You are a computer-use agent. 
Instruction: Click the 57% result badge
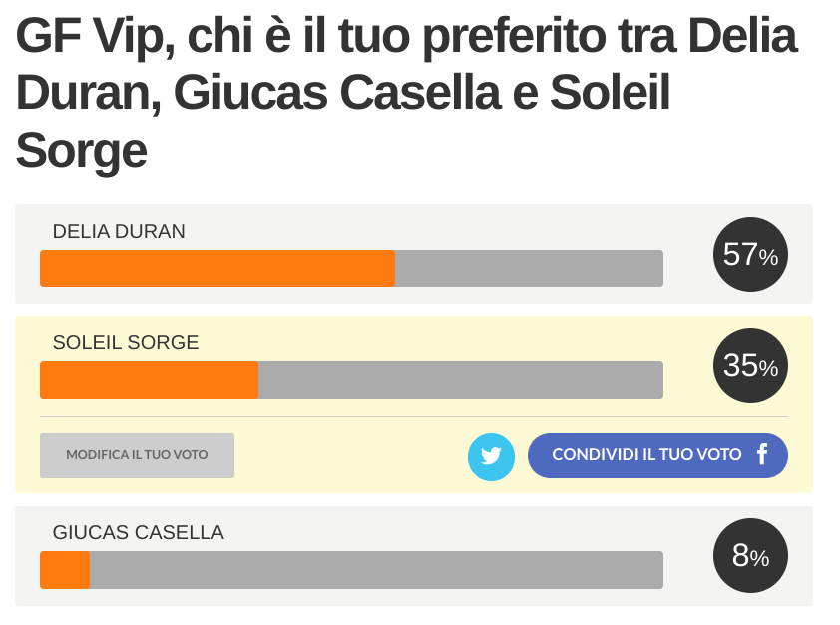[750, 255]
